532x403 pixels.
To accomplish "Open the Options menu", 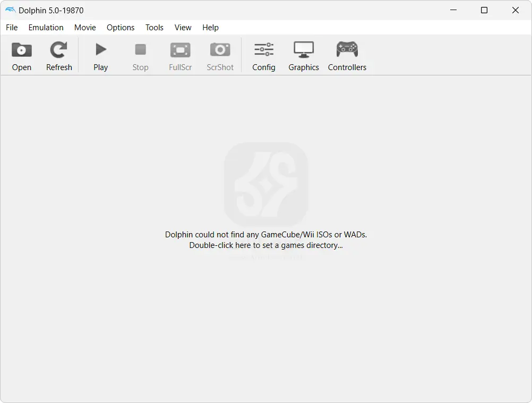I will coord(121,28).
